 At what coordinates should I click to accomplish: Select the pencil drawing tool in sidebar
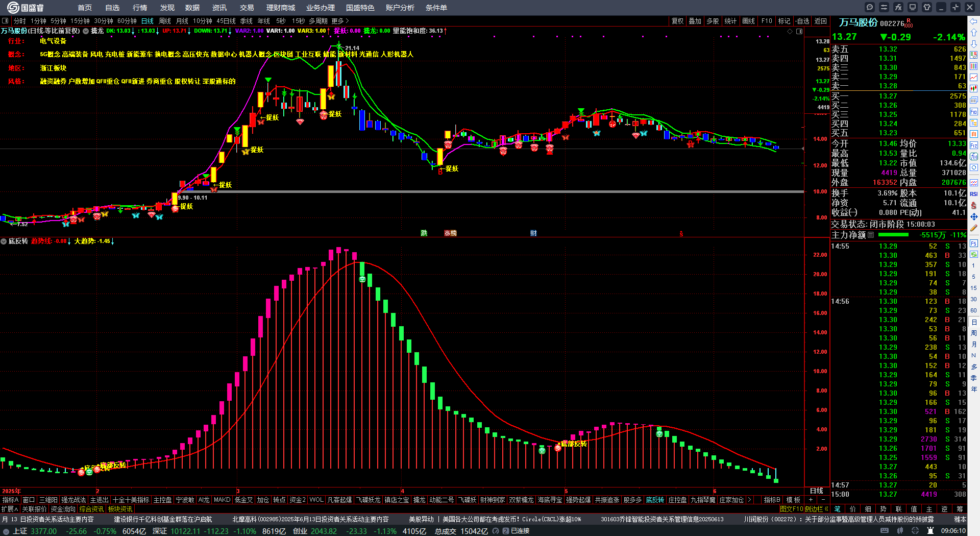point(974,228)
